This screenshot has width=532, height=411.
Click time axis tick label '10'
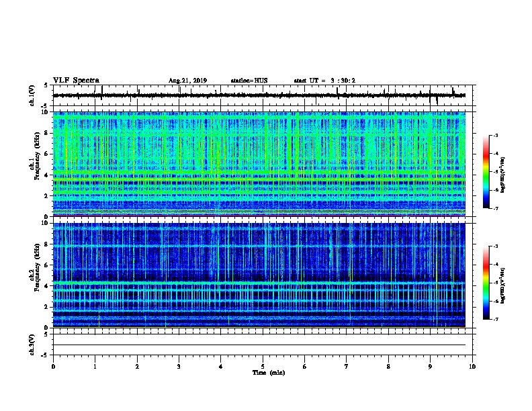point(472,367)
